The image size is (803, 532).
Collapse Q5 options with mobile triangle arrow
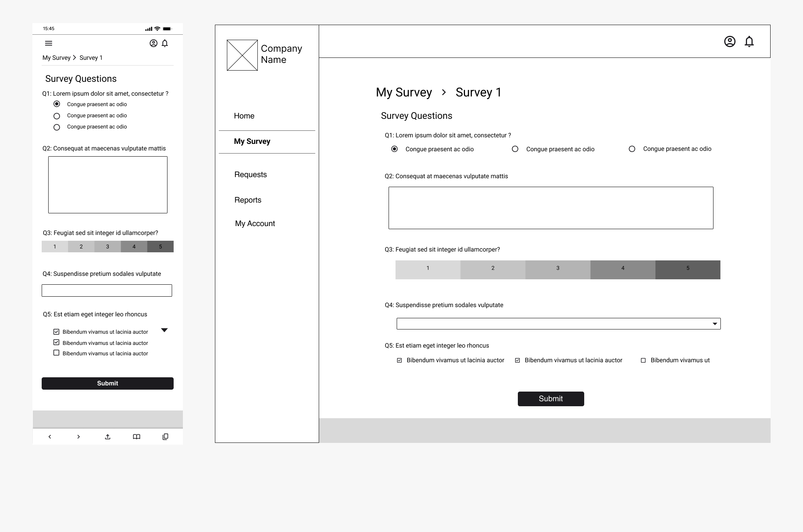point(164,330)
